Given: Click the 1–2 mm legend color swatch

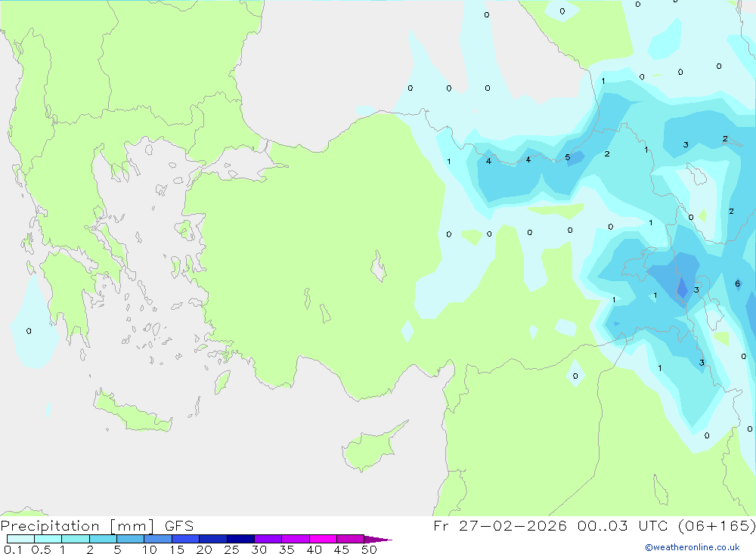Looking at the screenshot, I should pyautogui.click(x=75, y=539).
